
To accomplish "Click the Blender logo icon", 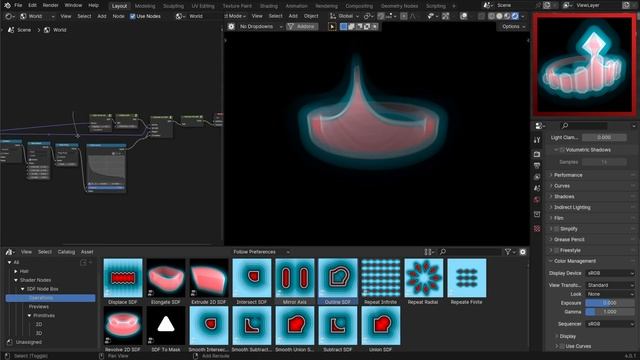I will coord(7,5).
